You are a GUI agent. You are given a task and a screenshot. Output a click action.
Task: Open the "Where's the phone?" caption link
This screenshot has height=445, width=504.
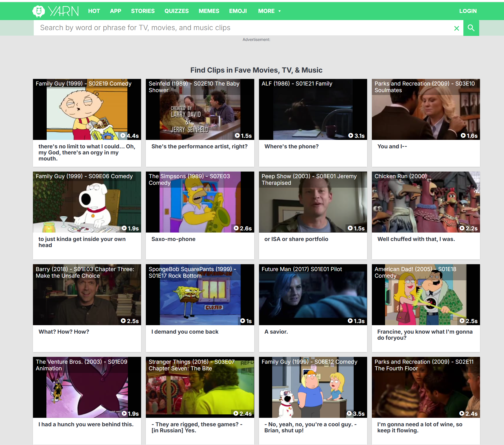coord(291,146)
